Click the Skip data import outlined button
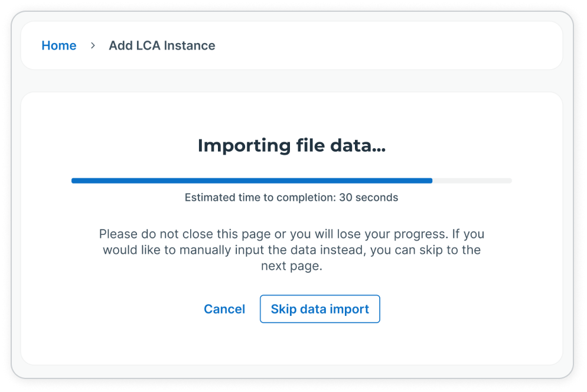 pos(319,309)
